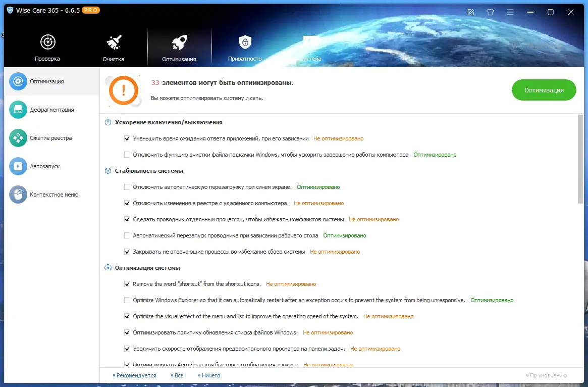Screen dimensions: 588x387
Task: Open the feedback pencil icon in titlebar
Action: (470, 11)
